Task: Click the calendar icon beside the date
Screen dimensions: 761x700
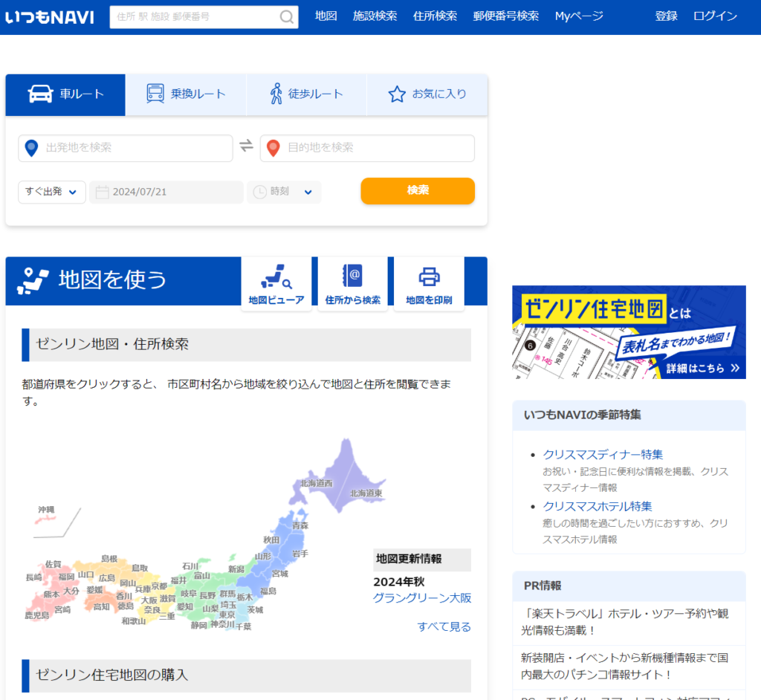Action: click(103, 192)
